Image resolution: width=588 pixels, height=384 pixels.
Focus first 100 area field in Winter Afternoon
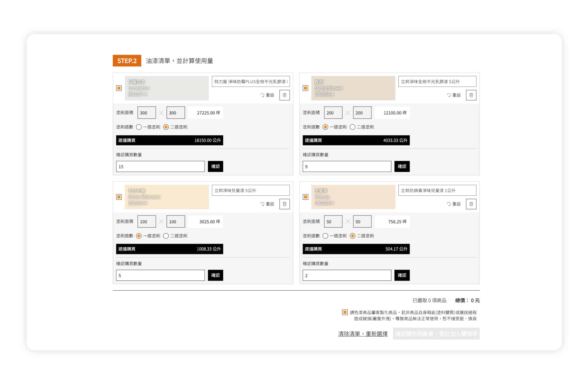coord(147,221)
